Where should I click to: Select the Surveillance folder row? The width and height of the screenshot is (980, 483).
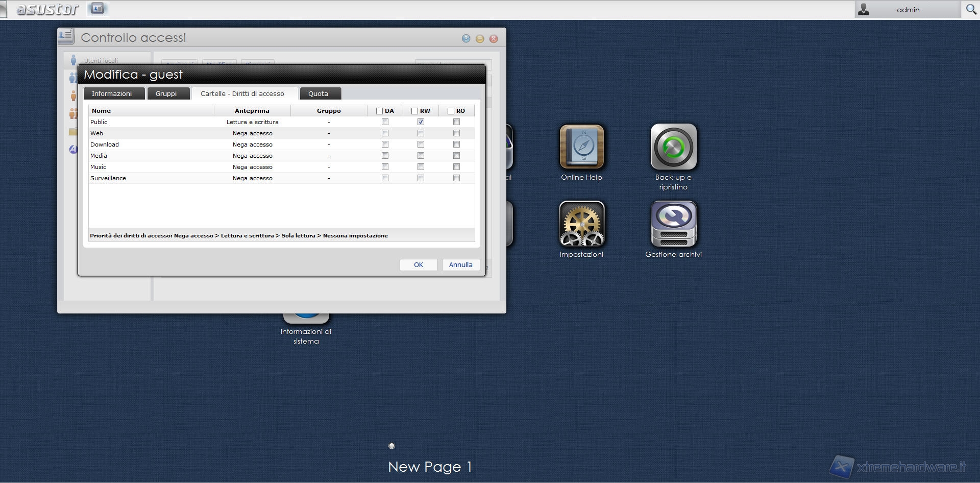click(x=108, y=178)
